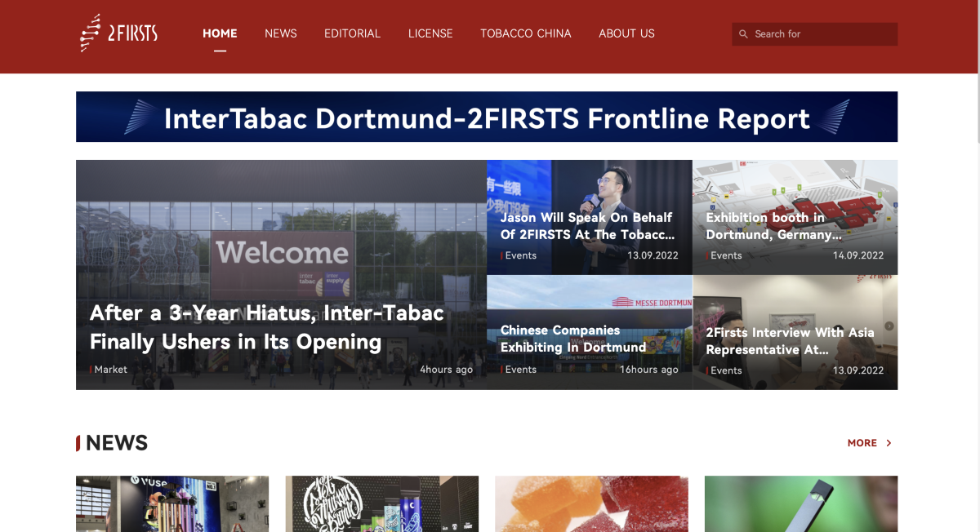Open 2Firsts Interview With Asia Representative article
Screen dimensions: 980x532
pyautogui.click(x=789, y=341)
